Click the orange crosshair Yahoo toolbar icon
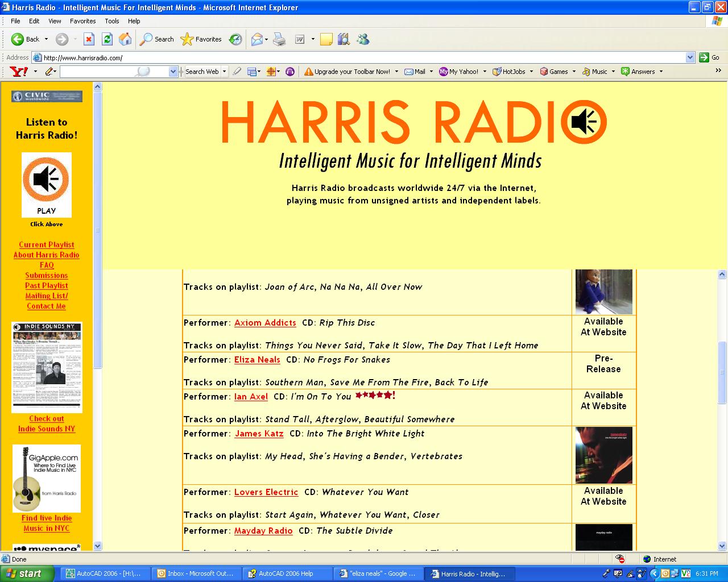Image resolution: width=728 pixels, height=582 pixels. (x=271, y=72)
